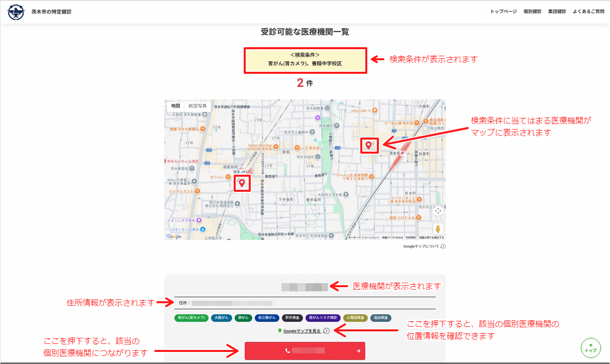Open トップページ from the navigation
610x364 pixels.
click(x=503, y=12)
